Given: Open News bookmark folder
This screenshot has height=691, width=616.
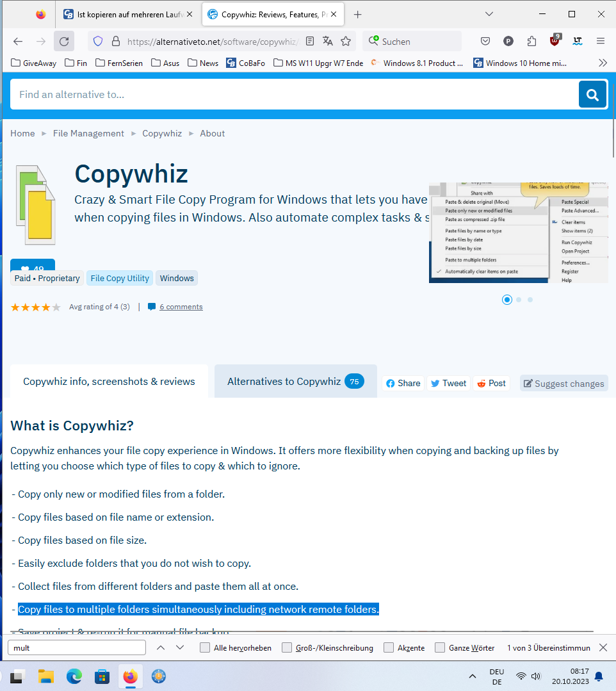Looking at the screenshot, I should (x=203, y=63).
